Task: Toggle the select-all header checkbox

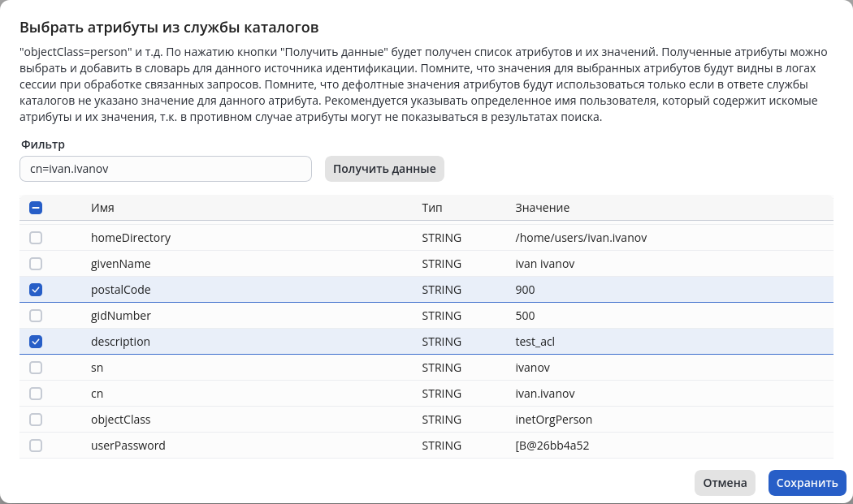Action: [36, 208]
